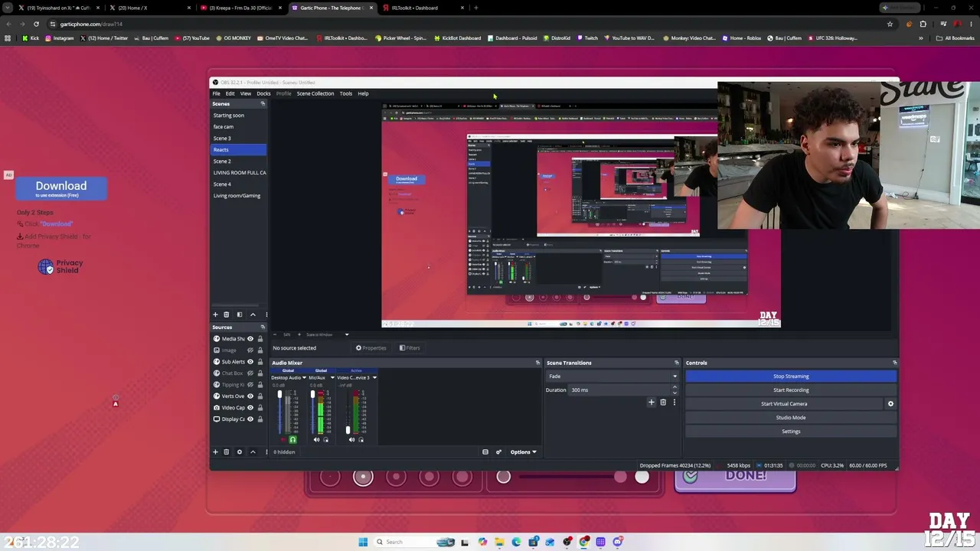Open scene filters icon in Scenes toolbar
This screenshot has width=980, height=551.
click(239, 315)
